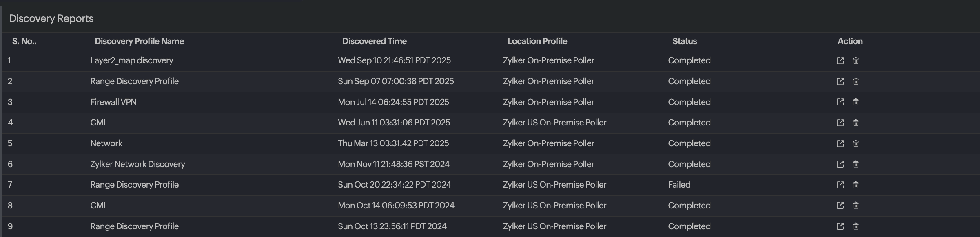Screen dimensions: 980x237
Task: Click the S. No. column header
Action: click(x=24, y=41)
